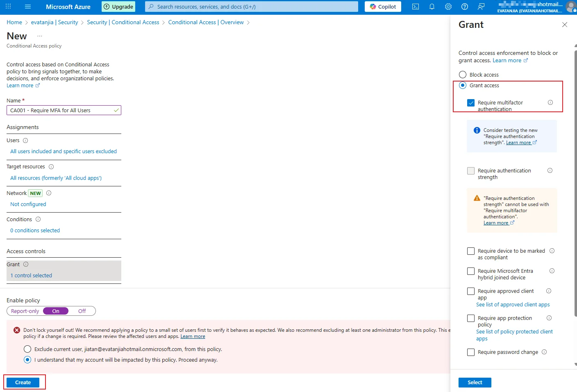577x392 pixels.
Task: Go to Security | Conditional Access breadcrumb
Action: 123,22
